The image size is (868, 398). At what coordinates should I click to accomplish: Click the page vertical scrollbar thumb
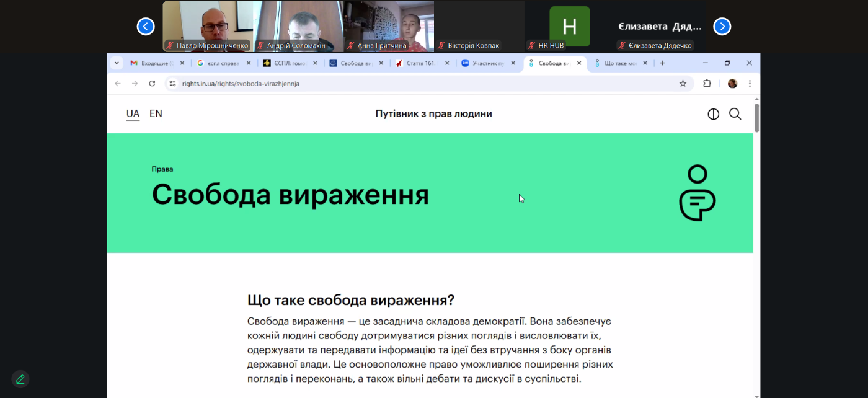756,118
